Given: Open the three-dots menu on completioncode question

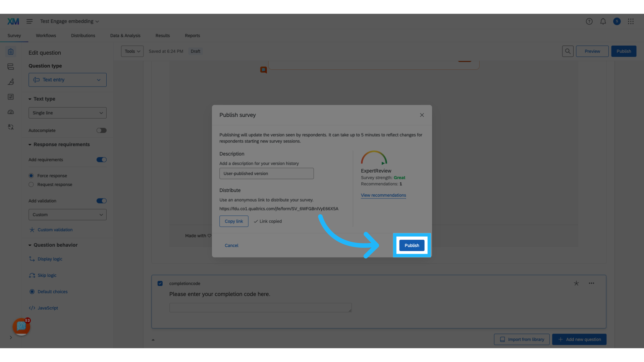Looking at the screenshot, I should click(591, 283).
